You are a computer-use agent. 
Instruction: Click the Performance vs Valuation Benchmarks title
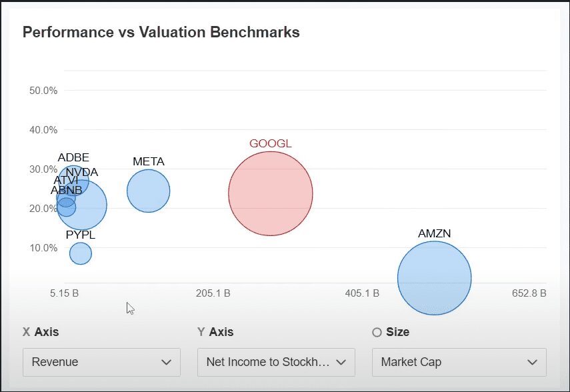point(161,32)
